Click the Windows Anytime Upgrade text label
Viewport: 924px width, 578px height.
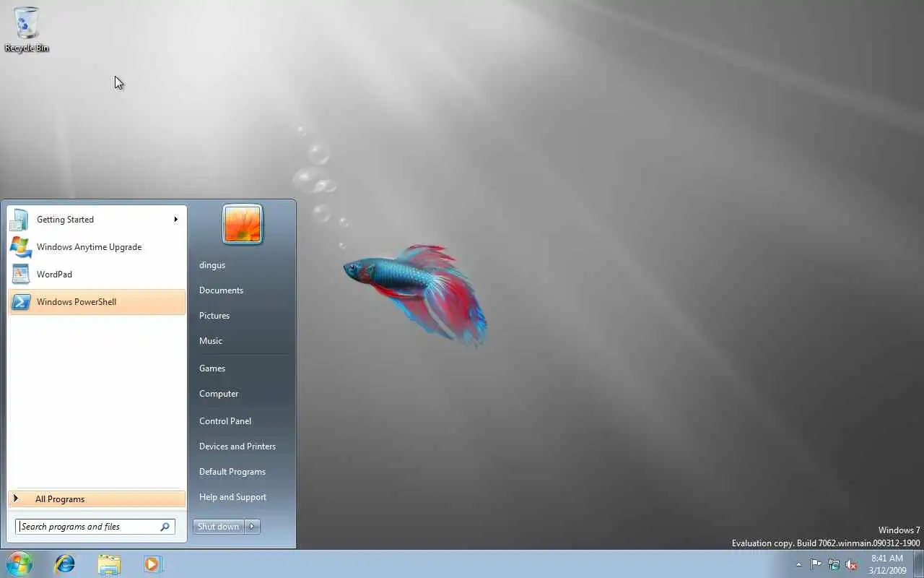click(x=89, y=247)
